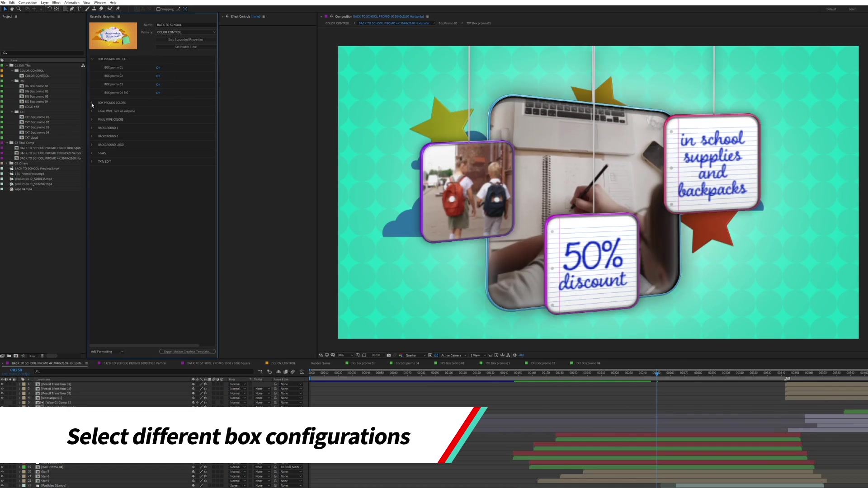The height and width of the screenshot is (488, 868).
Task: Expand BOX PROMOS COLORS group
Action: [x=92, y=103]
